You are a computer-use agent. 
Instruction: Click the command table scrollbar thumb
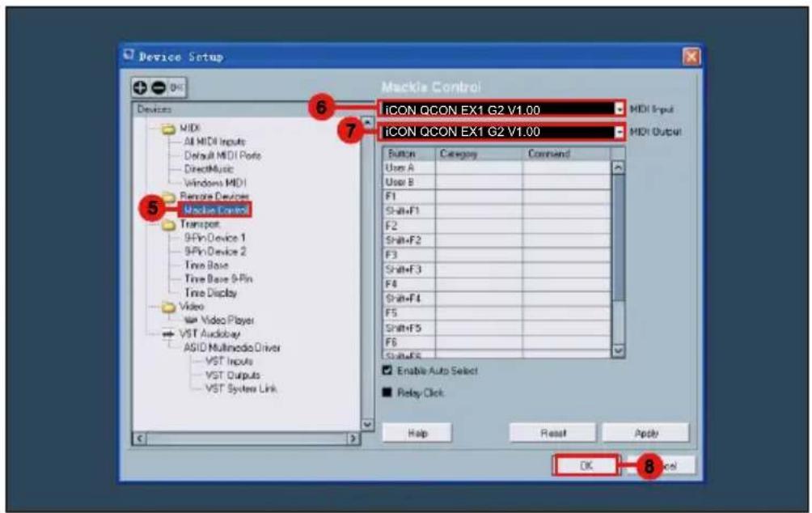619,237
